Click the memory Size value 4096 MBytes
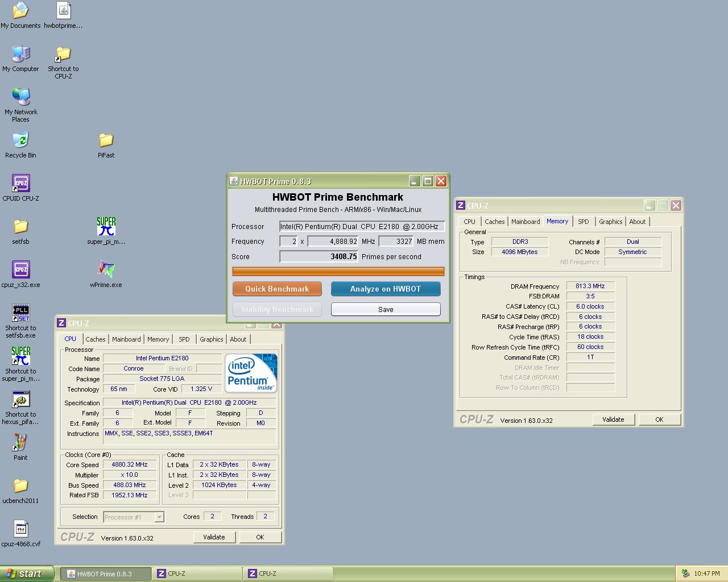The image size is (728, 582). (520, 252)
